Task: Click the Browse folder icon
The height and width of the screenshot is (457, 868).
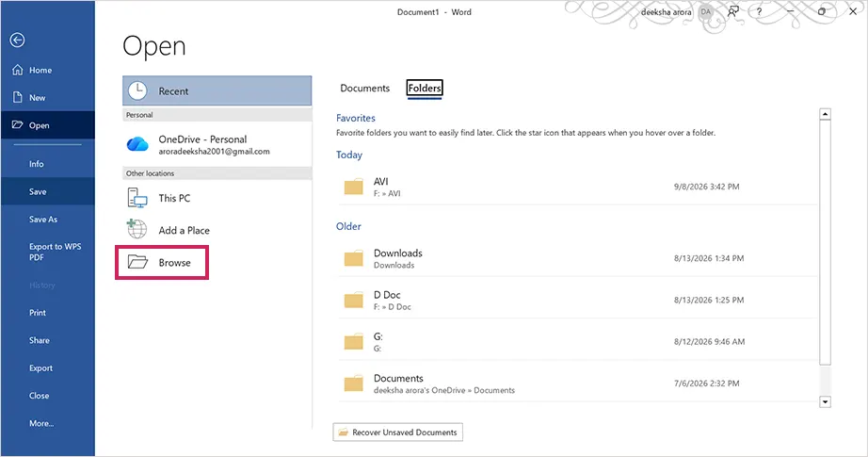Action: coord(137,261)
